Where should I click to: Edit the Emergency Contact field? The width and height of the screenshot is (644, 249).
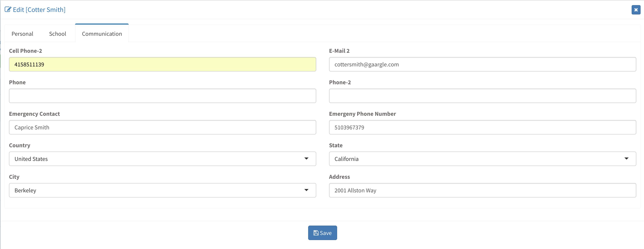tap(163, 127)
